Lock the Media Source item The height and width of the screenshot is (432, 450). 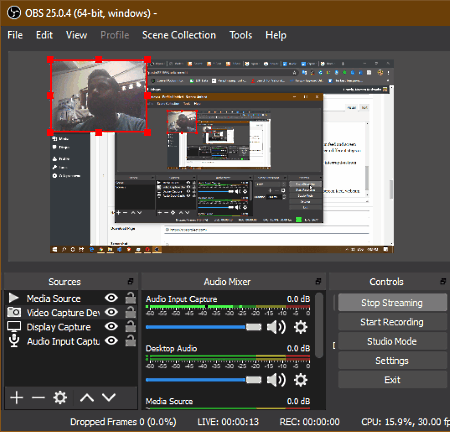click(x=130, y=298)
